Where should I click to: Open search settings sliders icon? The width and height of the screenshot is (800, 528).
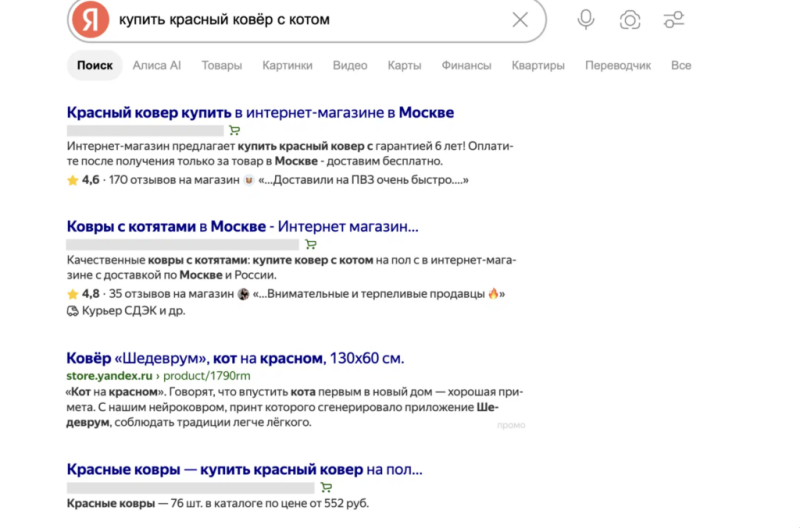(673, 20)
